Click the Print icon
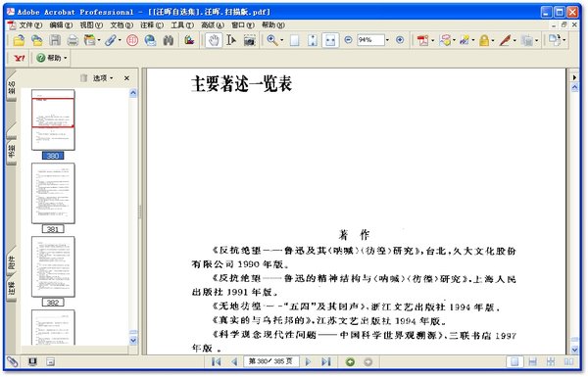588x377 pixels. point(73,40)
